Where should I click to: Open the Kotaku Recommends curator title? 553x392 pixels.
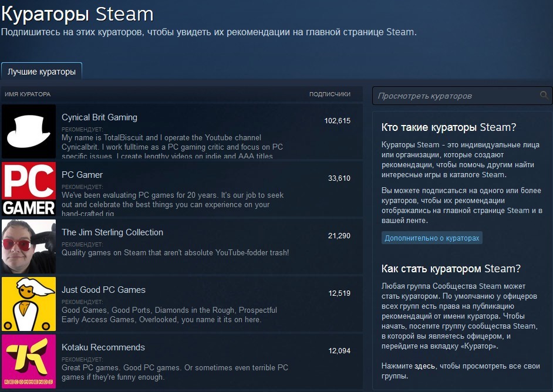(x=103, y=347)
